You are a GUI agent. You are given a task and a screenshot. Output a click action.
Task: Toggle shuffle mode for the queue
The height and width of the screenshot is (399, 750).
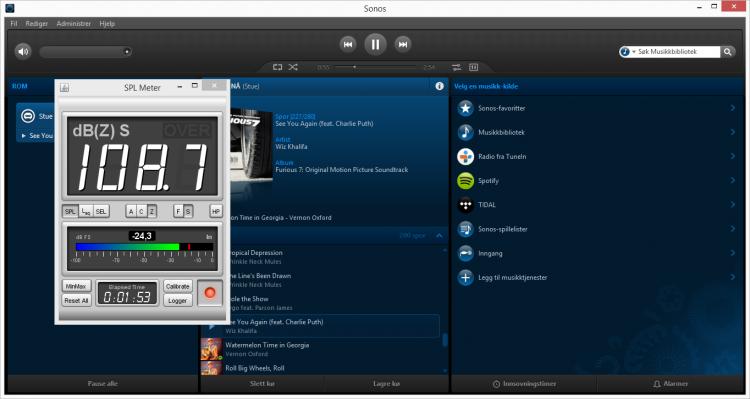pos(293,67)
